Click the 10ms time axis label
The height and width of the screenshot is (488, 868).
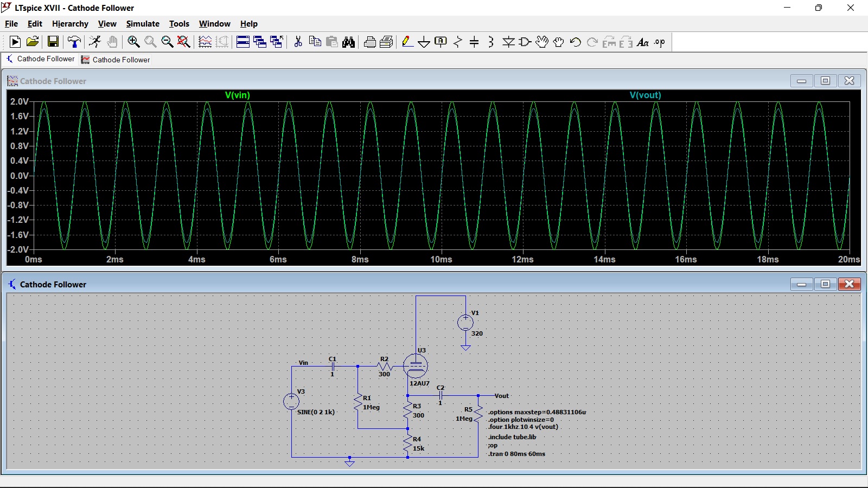click(x=441, y=259)
